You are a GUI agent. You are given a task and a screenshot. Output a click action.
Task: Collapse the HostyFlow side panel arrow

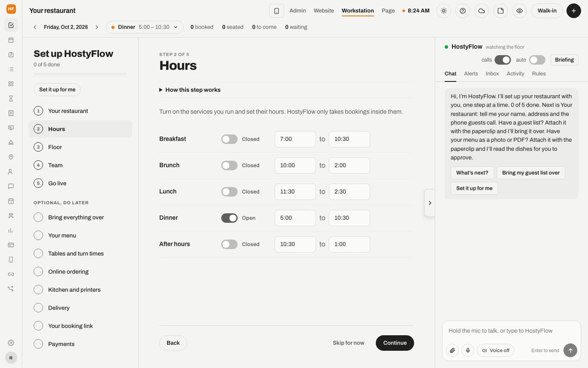click(430, 203)
